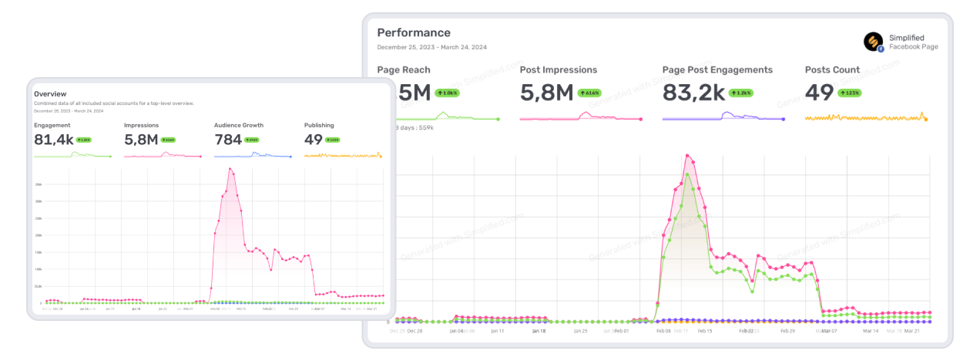Image resolution: width=980 pixels, height=361 pixels.
Task: Click the Page Post Engagements metric heading
Action: click(x=717, y=69)
